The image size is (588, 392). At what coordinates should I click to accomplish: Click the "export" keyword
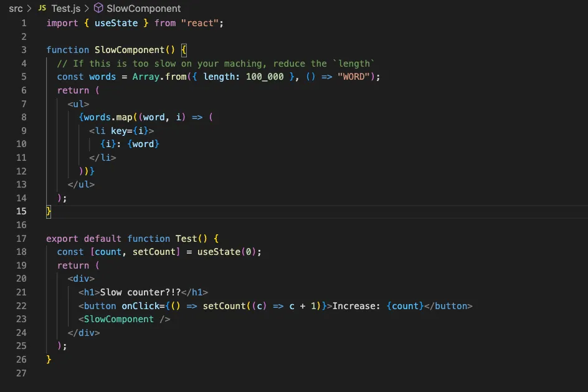coord(62,239)
